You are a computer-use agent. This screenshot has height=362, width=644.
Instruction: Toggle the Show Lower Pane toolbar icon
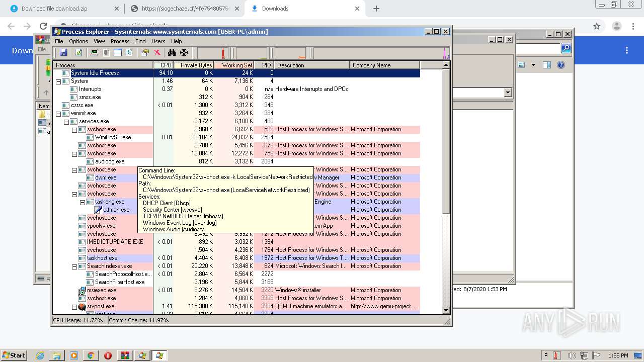pyautogui.click(x=118, y=53)
